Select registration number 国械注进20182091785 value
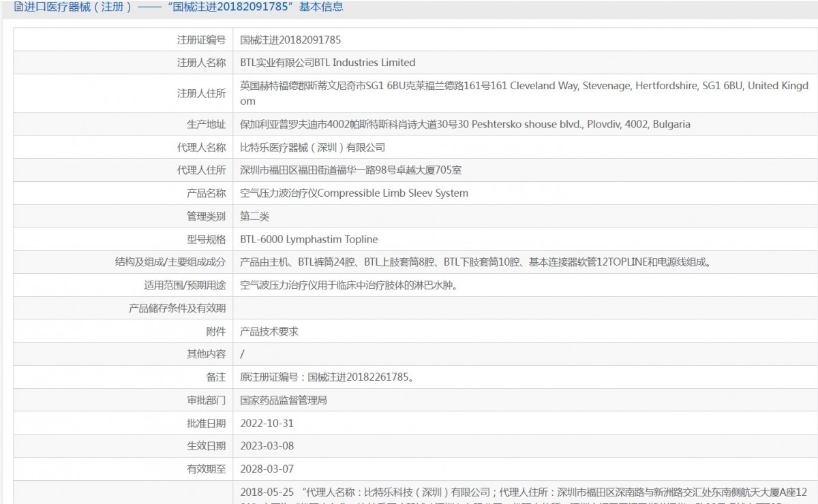818x504 pixels. (x=290, y=40)
